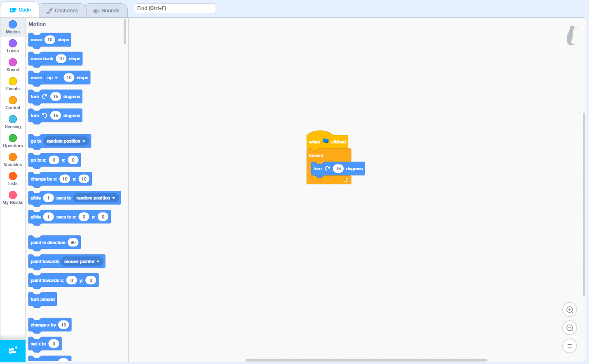Select the Looks block category

point(12,46)
